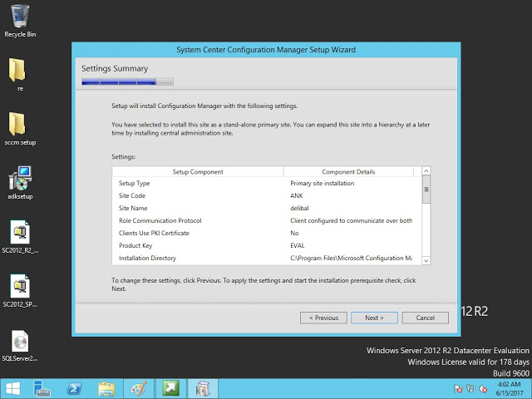The image size is (532, 399).
Task: Switch to the Paint taskbar app
Action: pyautogui.click(x=137, y=388)
